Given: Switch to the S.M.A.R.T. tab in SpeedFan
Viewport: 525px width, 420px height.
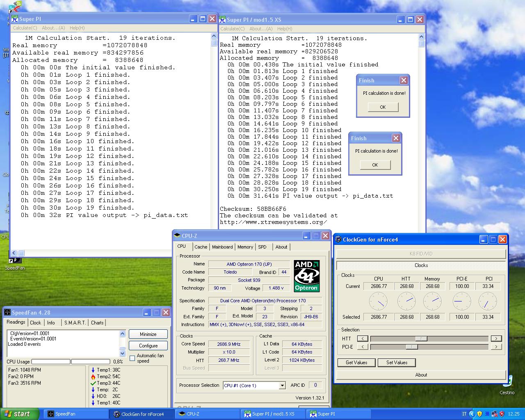Looking at the screenshot, I should coord(75,323).
